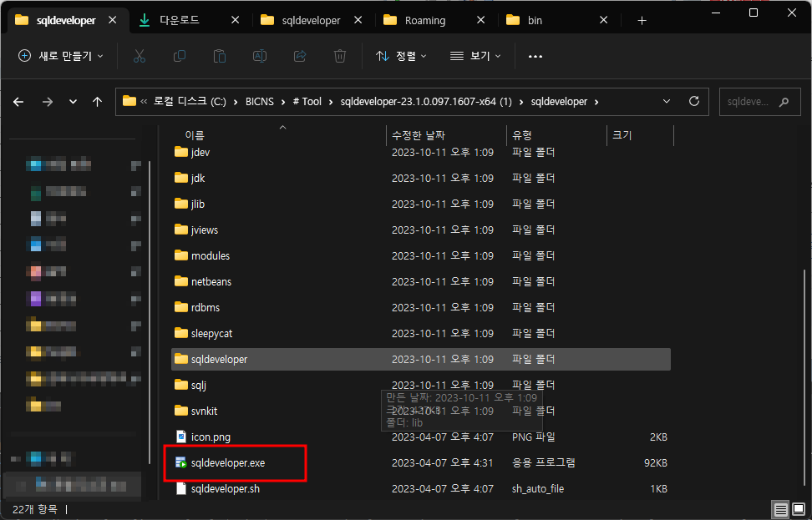The height and width of the screenshot is (520, 812).
Task: Click the Paste clipboard icon
Action: tap(220, 56)
